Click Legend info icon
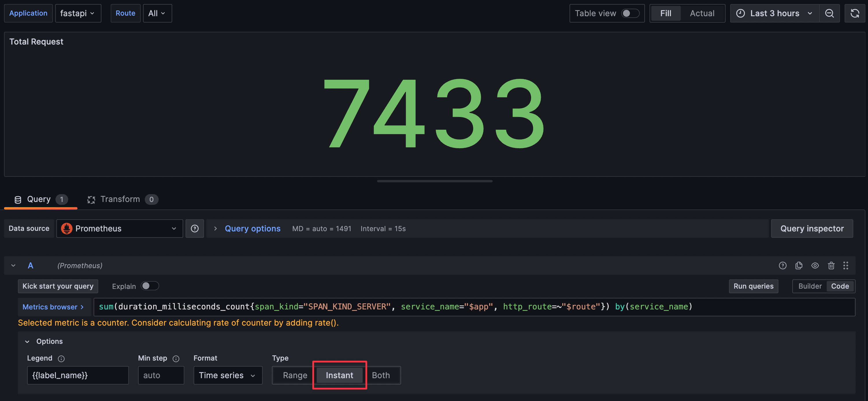The height and width of the screenshot is (401, 868). click(x=61, y=359)
